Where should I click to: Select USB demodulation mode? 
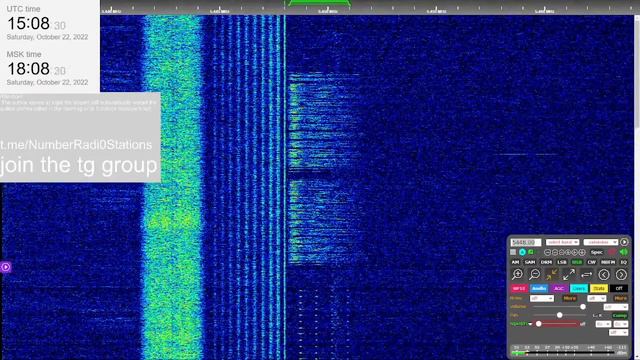tap(577, 262)
